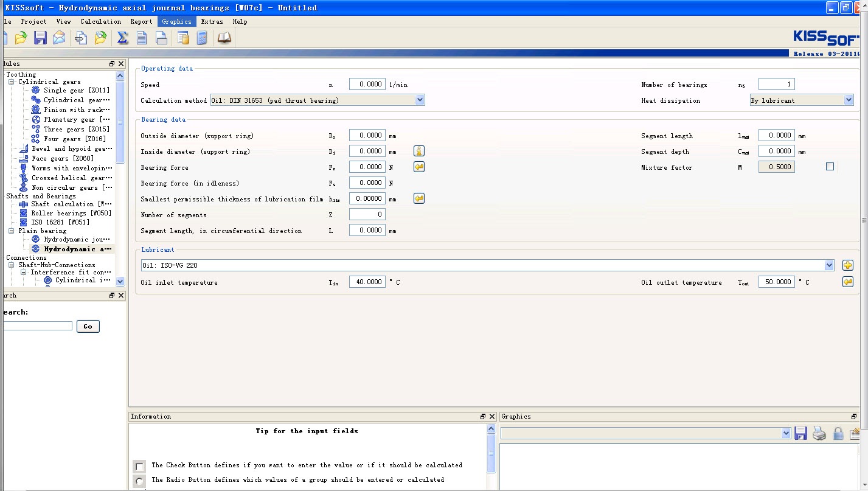
Task: Open the calculator toolbar icon
Action: tap(203, 38)
